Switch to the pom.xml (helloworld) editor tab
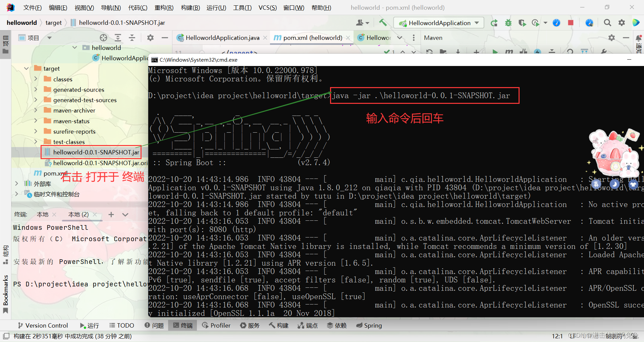Viewport: 644px width, 342px height. [x=311, y=38]
